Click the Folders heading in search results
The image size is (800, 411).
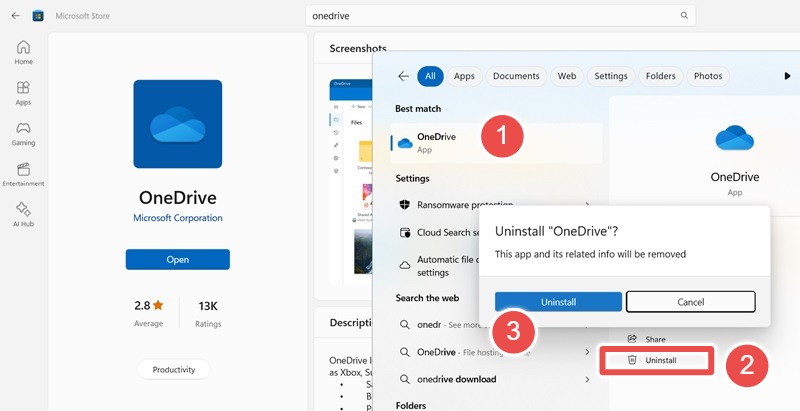point(411,405)
